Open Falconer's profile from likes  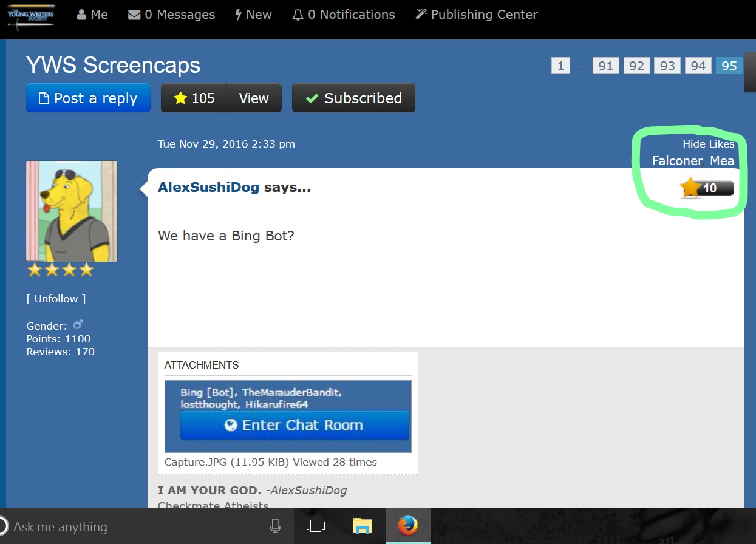coord(677,161)
